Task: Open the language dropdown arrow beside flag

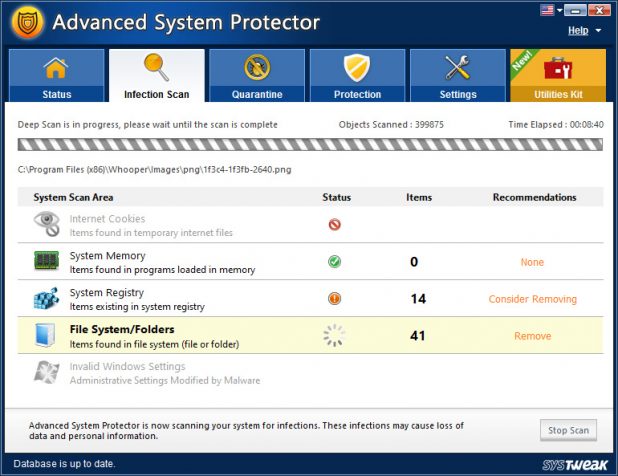Action: [559, 10]
